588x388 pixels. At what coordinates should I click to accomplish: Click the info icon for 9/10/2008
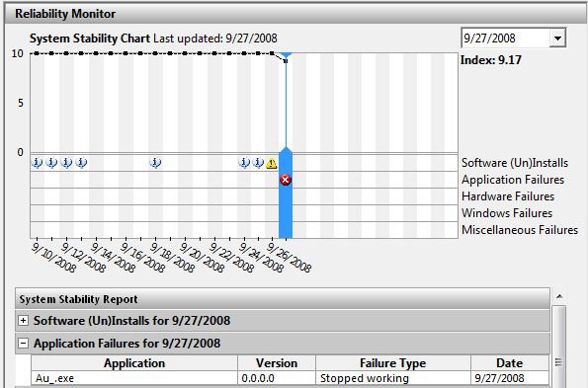point(37,163)
